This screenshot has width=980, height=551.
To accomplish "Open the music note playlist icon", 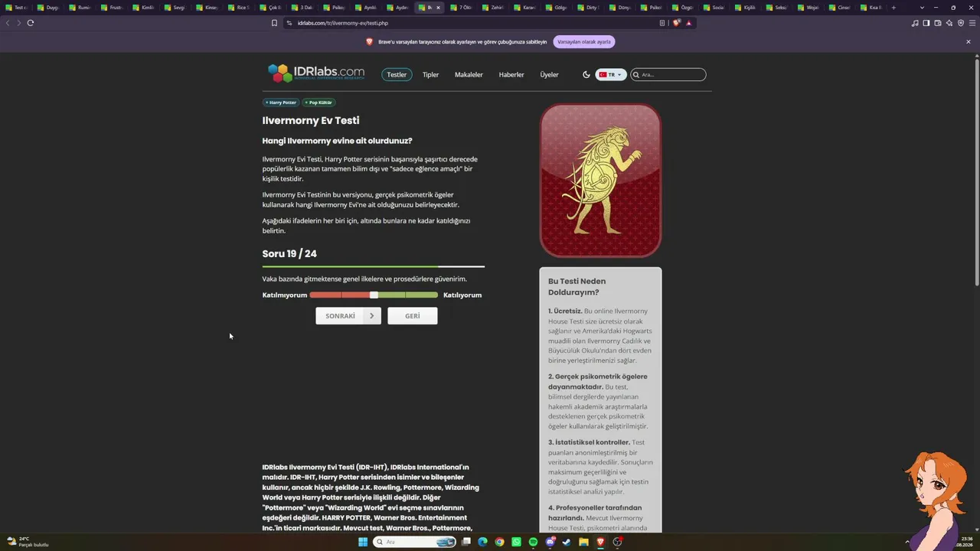I will pos(915,23).
